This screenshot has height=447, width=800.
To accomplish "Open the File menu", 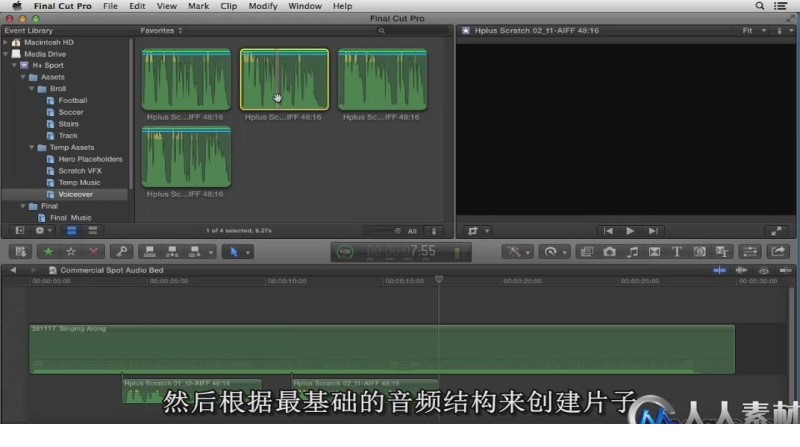I will pyautogui.click(x=110, y=6).
